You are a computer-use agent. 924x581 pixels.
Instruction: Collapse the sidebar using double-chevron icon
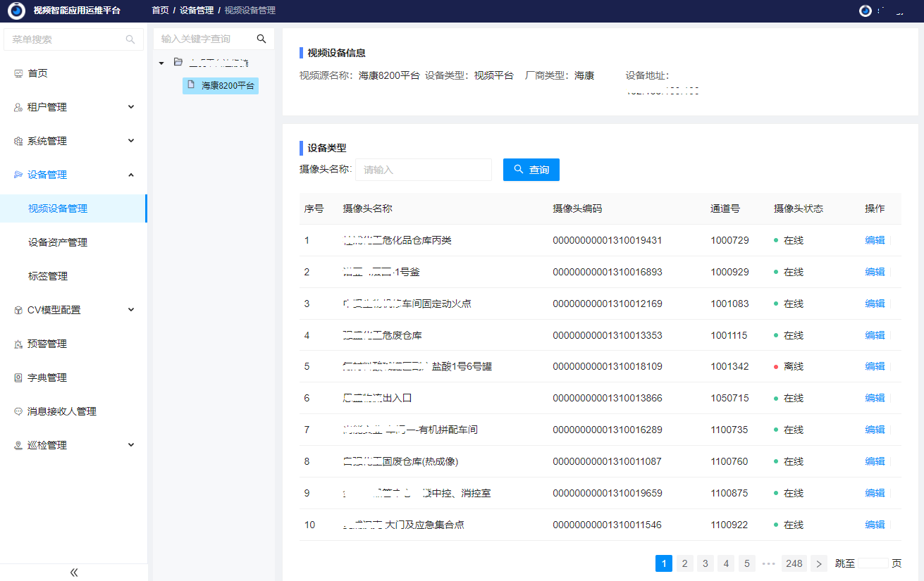pos(74,573)
